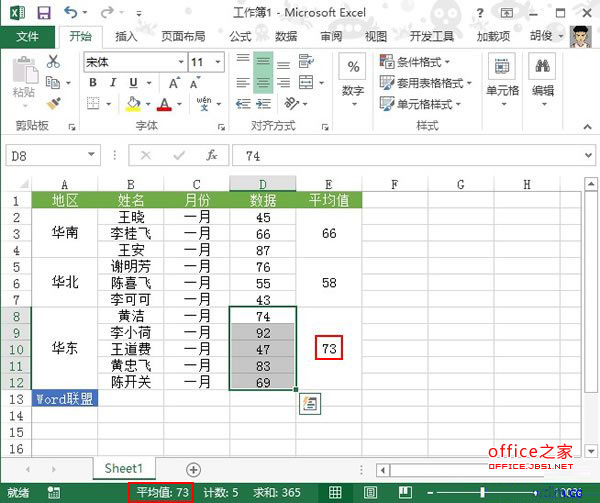Click the Borders icon
The width and height of the screenshot is (600, 503).
pyautogui.click(x=93, y=103)
